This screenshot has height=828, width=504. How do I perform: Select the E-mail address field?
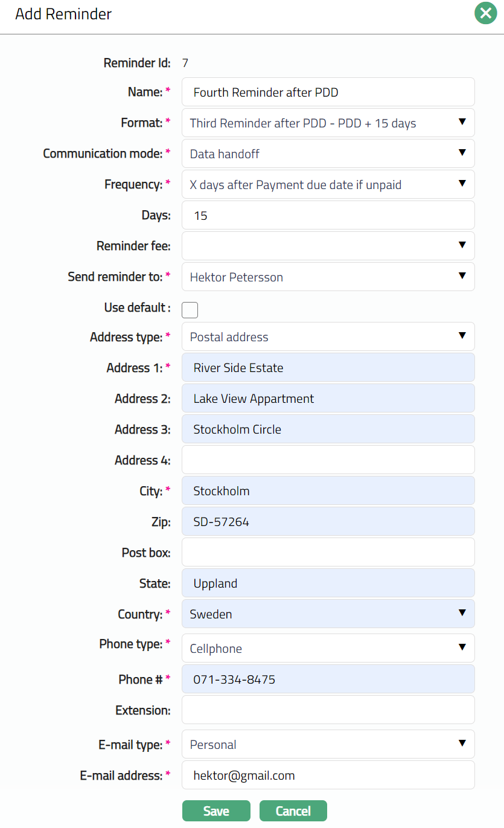[328, 775]
